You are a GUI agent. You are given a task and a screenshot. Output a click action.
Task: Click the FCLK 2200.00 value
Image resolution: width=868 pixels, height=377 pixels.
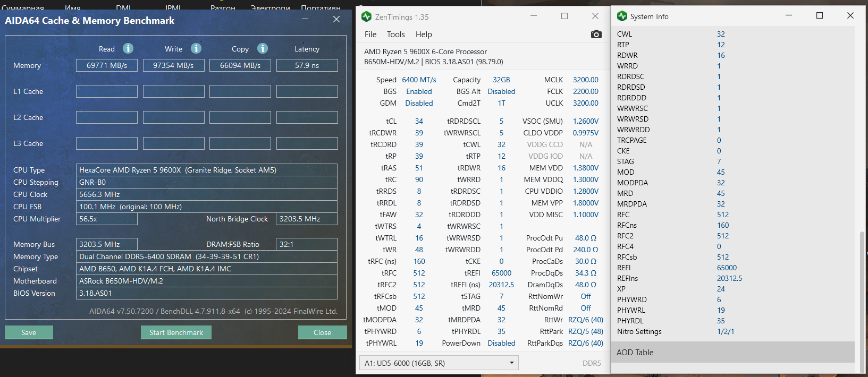[585, 91]
